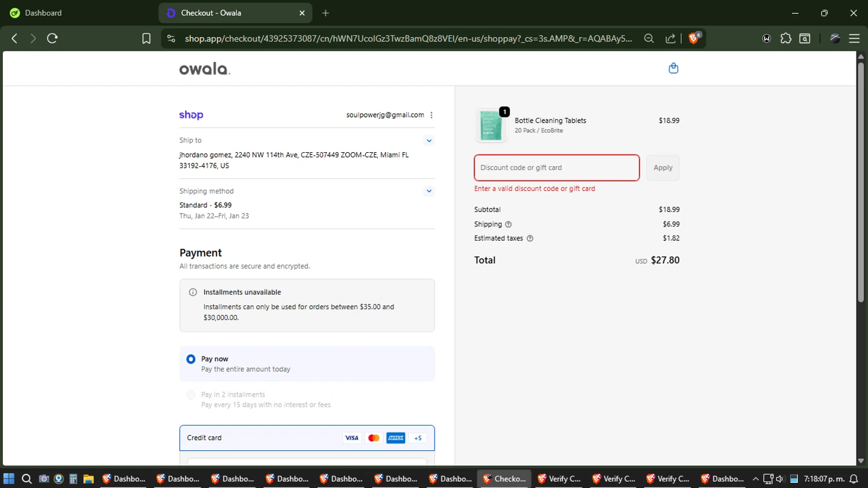Share this page using the share icon

tap(671, 38)
